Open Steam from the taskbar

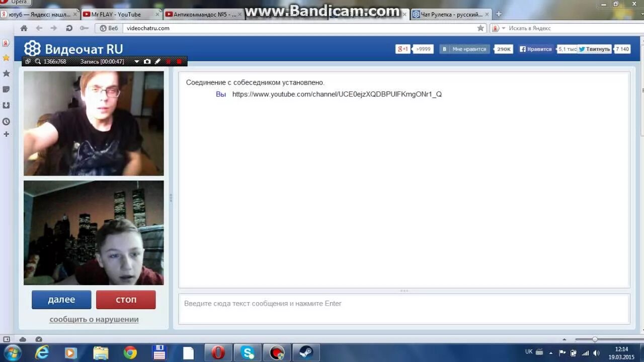click(x=305, y=353)
